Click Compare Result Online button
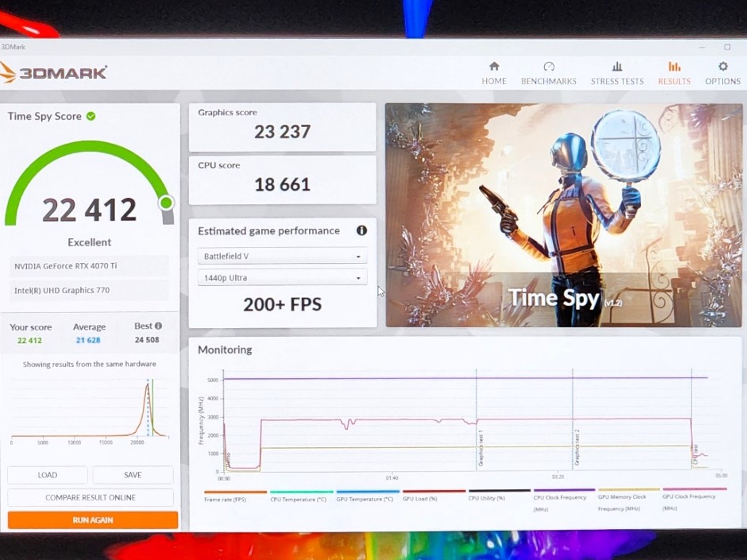The image size is (747, 560). (x=90, y=498)
